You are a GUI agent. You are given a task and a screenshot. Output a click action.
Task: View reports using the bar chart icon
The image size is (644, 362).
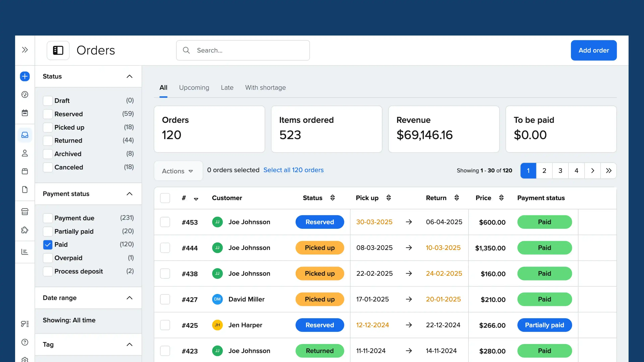(25, 252)
